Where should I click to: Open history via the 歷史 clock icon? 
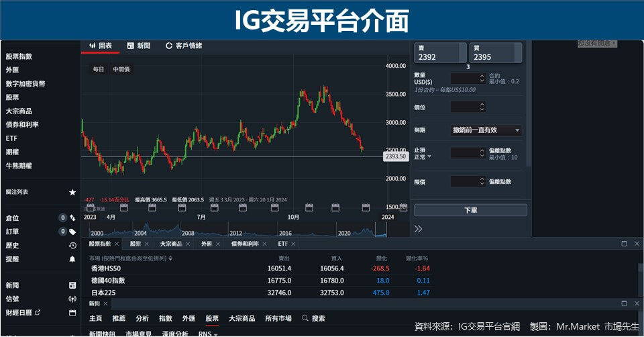click(x=72, y=245)
